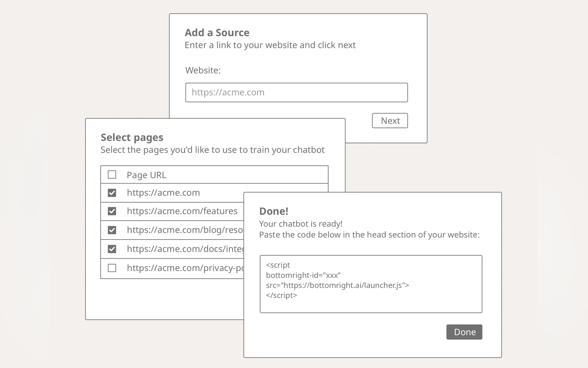Screen dimensions: 588x368
Task: Click the https://acme.com/features URL text
Action: [x=182, y=211]
